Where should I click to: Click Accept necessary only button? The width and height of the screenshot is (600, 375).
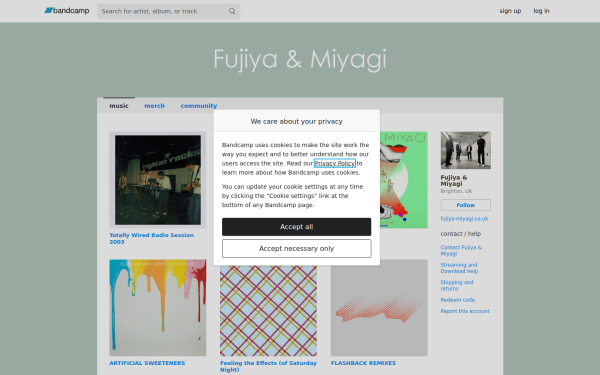click(297, 249)
